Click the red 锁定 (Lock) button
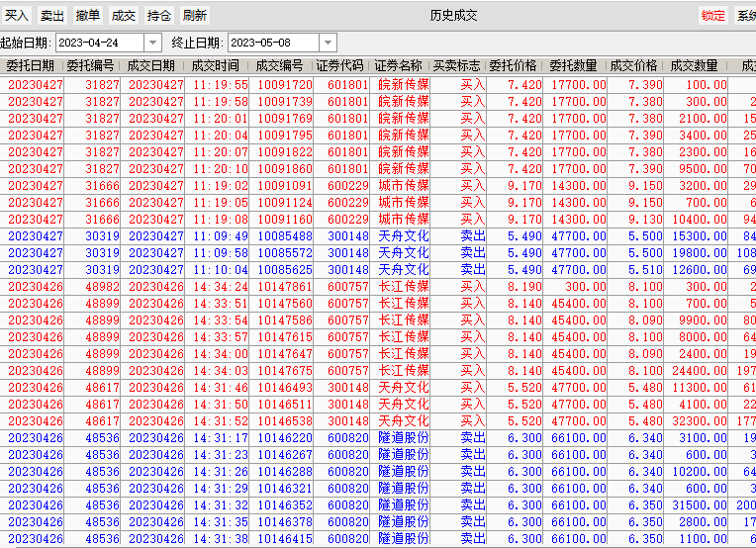The image size is (756, 548). 713,16
